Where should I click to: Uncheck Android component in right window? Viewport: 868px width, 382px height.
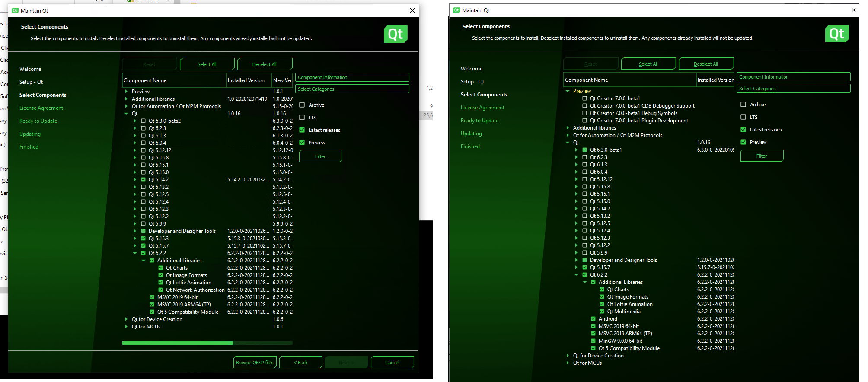[x=594, y=319]
